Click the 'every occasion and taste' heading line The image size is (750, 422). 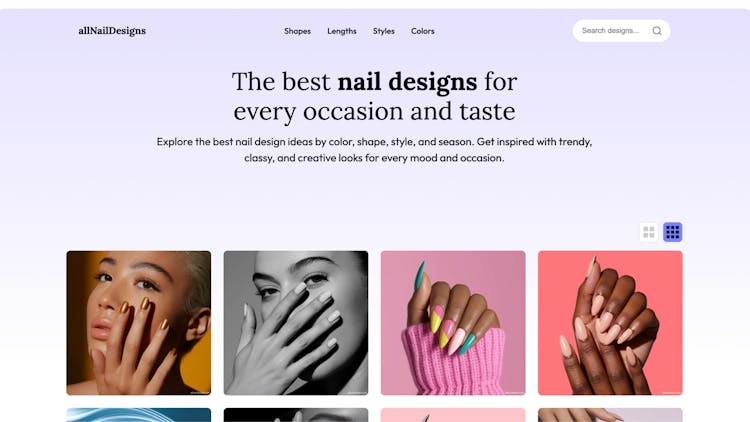tap(374, 111)
